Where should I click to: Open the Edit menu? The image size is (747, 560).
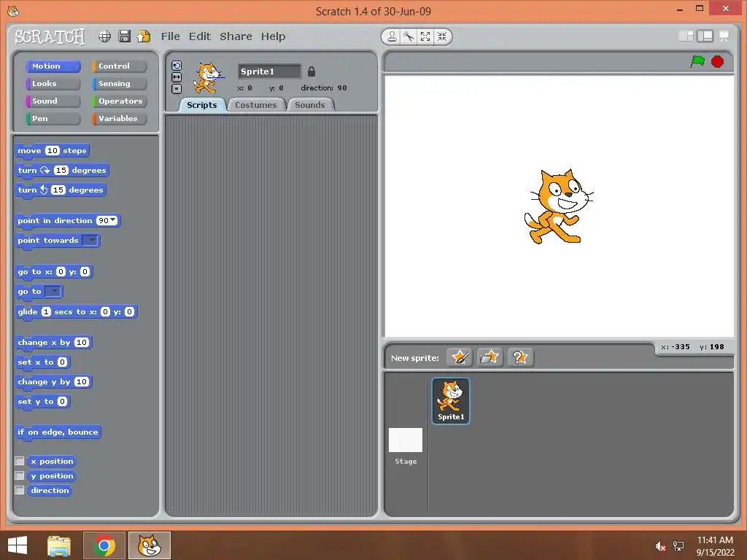[x=200, y=36]
